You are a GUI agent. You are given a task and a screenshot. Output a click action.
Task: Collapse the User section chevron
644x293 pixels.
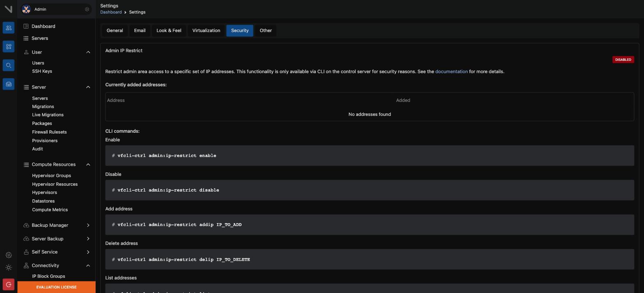point(88,52)
